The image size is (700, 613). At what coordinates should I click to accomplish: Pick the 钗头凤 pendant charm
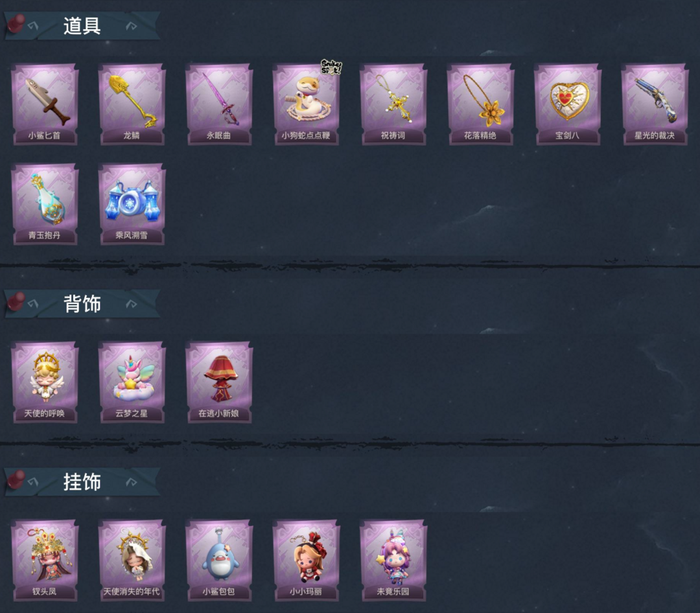(x=45, y=561)
